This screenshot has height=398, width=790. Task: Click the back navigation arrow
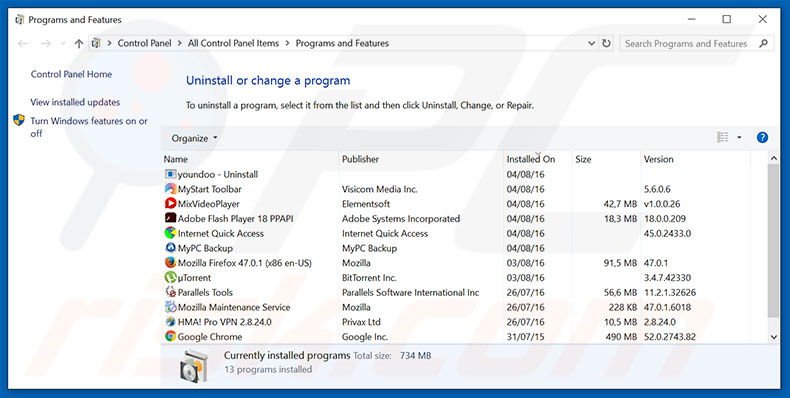23,44
